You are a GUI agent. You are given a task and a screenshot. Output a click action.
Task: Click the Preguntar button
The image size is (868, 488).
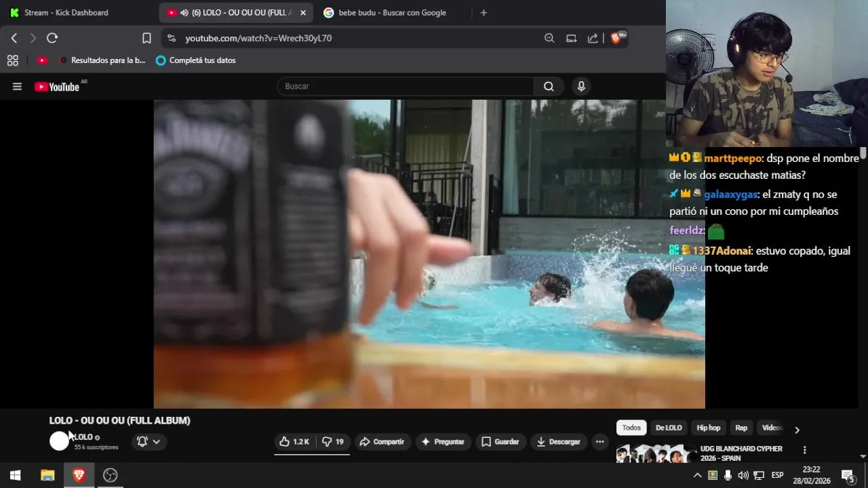(443, 441)
